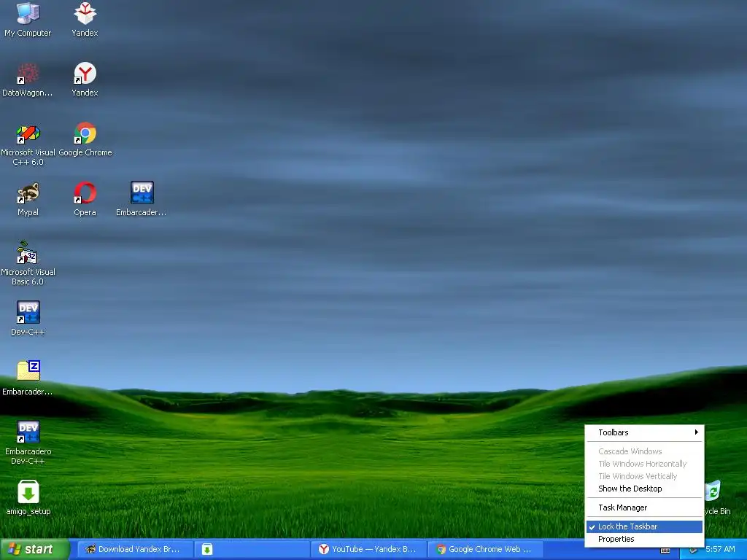747x560 pixels.
Task: Open taskbar Properties from the menu
Action: (644, 539)
